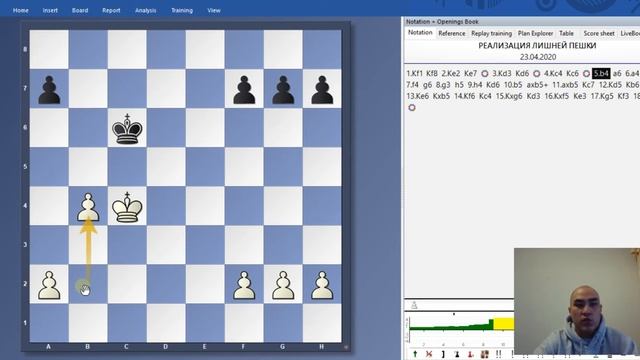The height and width of the screenshot is (360, 640).
Task: Jump to move 11.axb5 in notation
Action: tap(565, 85)
